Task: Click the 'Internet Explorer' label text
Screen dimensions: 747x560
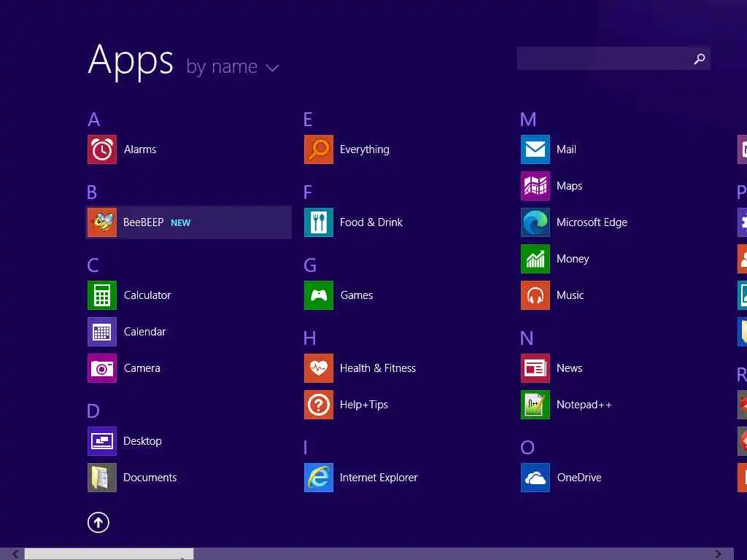Action: (379, 478)
